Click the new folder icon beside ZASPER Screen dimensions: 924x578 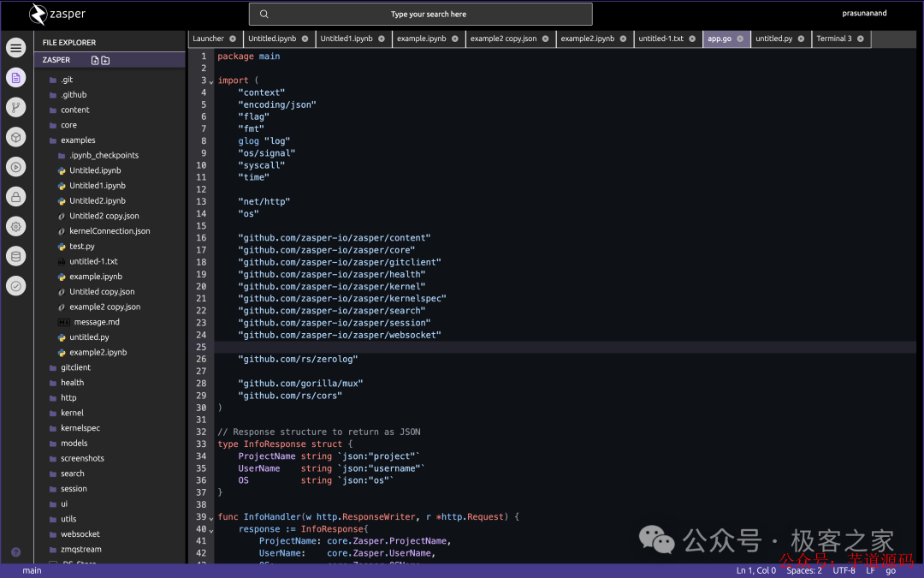tap(105, 60)
